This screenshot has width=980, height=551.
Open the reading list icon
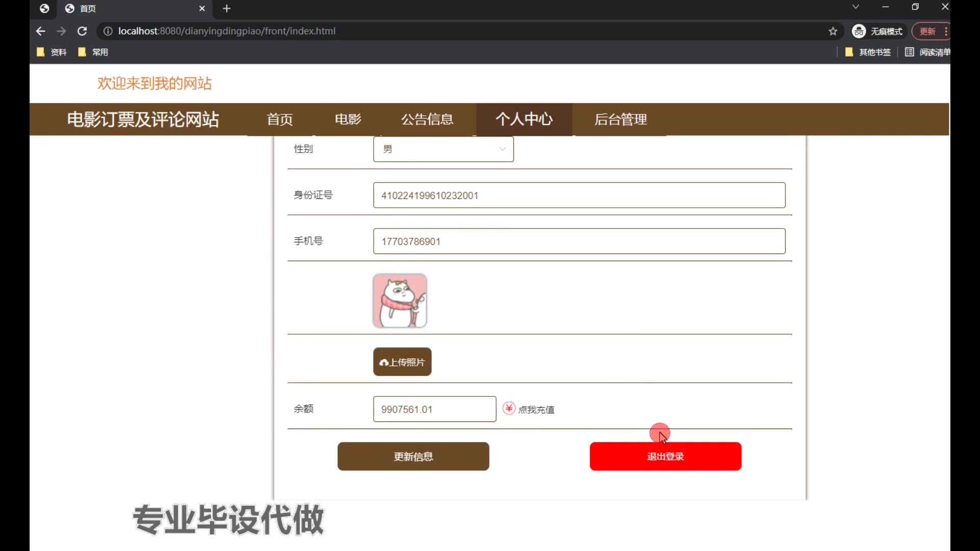[910, 52]
